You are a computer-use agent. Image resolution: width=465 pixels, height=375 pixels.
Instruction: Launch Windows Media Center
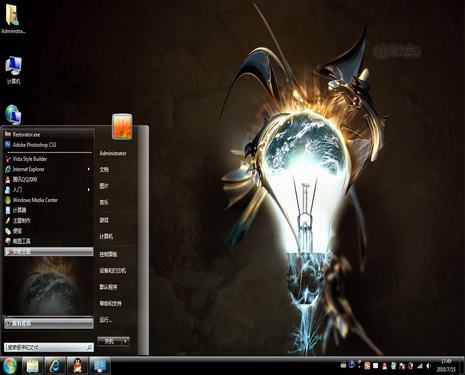(48, 200)
